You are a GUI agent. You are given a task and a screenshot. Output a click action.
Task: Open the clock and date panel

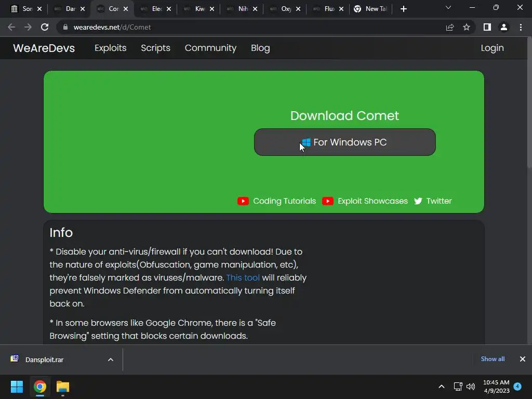pos(496,387)
